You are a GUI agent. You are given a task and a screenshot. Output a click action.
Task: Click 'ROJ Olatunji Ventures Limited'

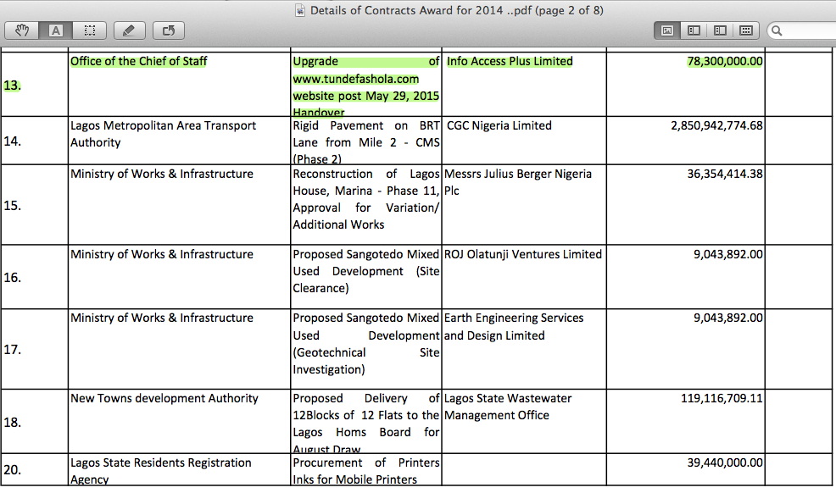(x=522, y=254)
